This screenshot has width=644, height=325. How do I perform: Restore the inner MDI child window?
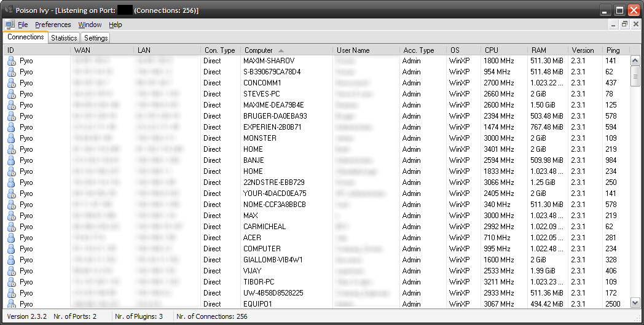tap(624, 25)
